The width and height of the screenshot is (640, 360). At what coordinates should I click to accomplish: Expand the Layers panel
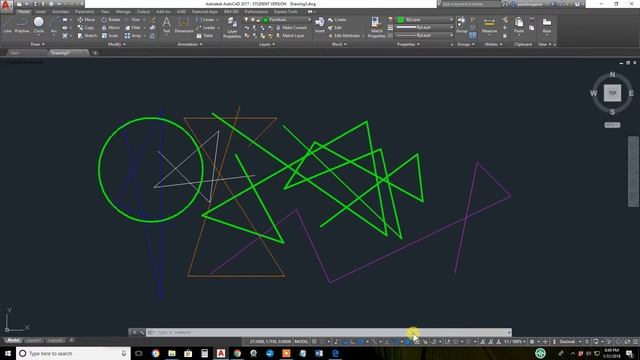click(x=267, y=44)
